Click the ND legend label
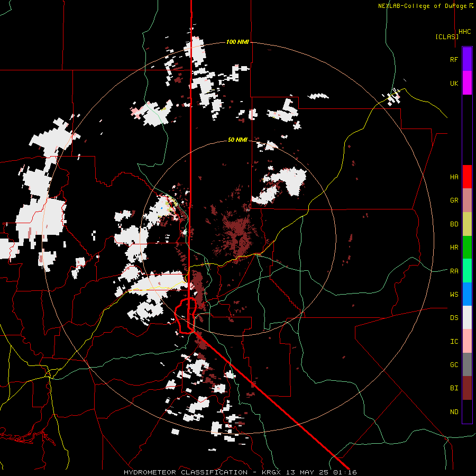Viewport: 476px width, 476px height. (454, 411)
